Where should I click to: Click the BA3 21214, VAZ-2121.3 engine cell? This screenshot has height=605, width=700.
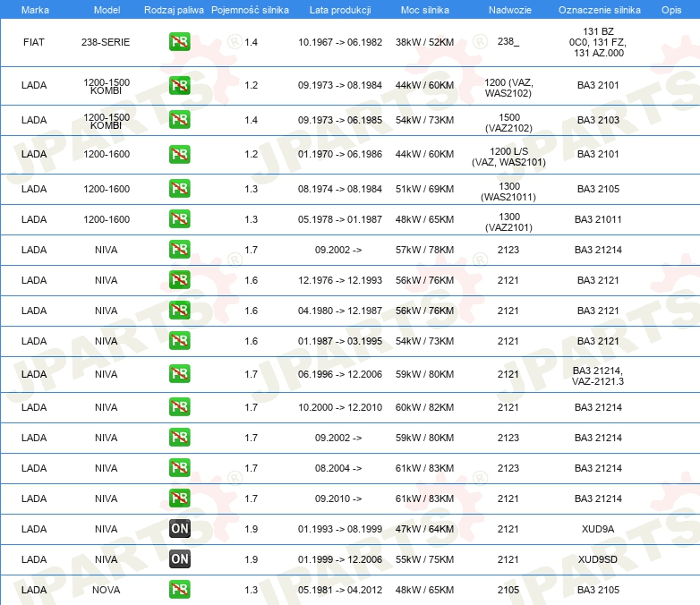598,376
